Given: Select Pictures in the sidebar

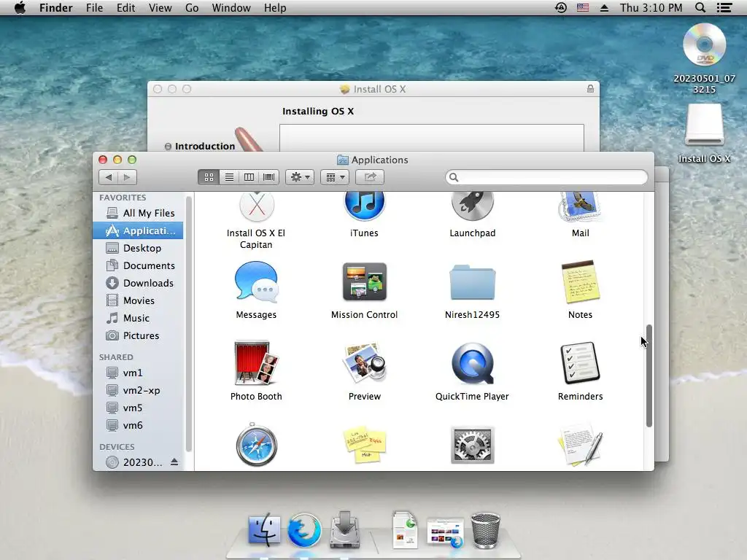Looking at the screenshot, I should 138,335.
